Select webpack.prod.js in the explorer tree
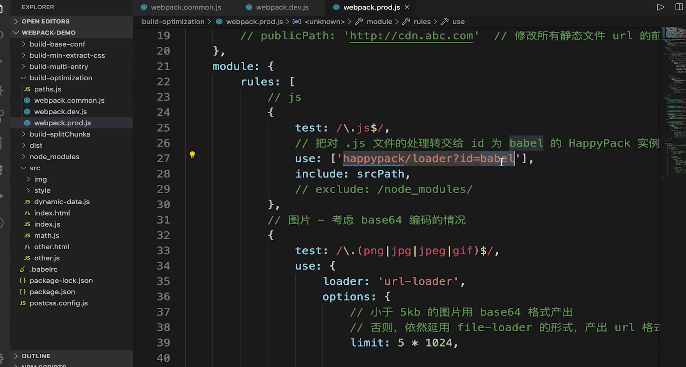This screenshot has height=367, width=686. (63, 123)
